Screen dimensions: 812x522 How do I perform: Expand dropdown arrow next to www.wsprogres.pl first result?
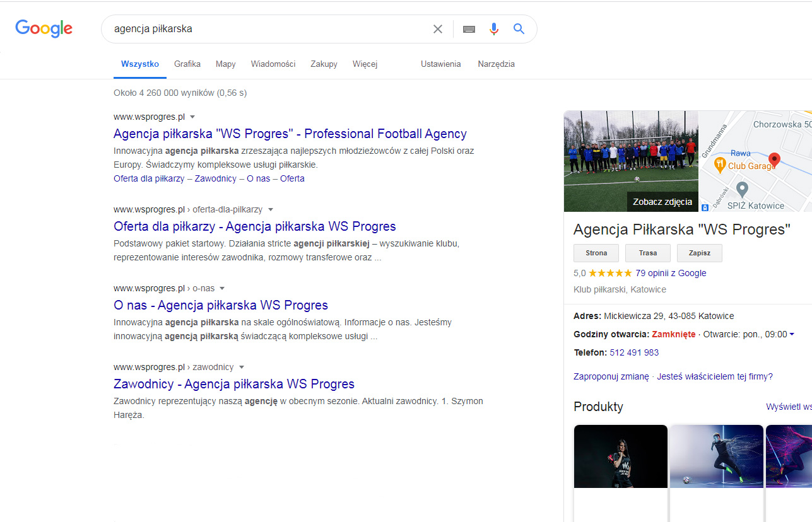tap(192, 117)
